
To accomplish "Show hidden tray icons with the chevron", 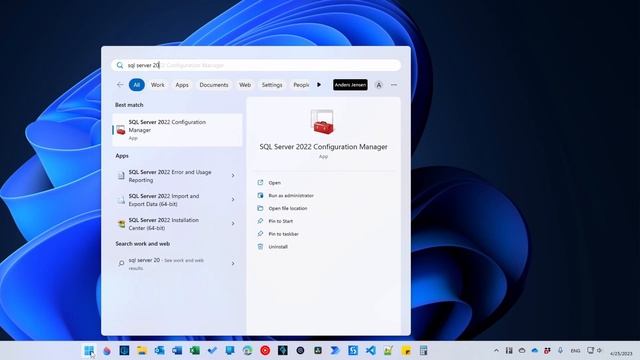I will [x=496, y=350].
